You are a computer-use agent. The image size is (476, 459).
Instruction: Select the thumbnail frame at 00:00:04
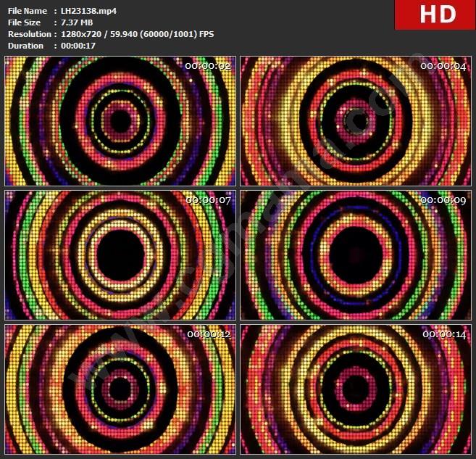point(356,120)
